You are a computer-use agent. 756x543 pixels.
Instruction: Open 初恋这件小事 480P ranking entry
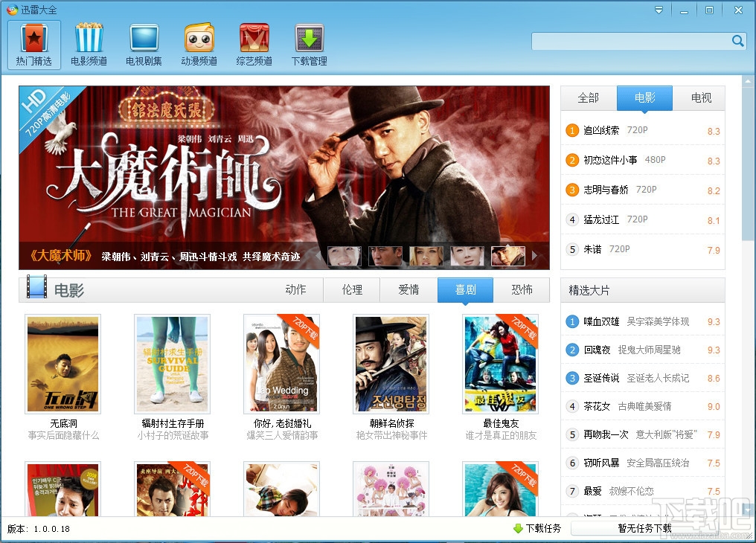[643, 160]
